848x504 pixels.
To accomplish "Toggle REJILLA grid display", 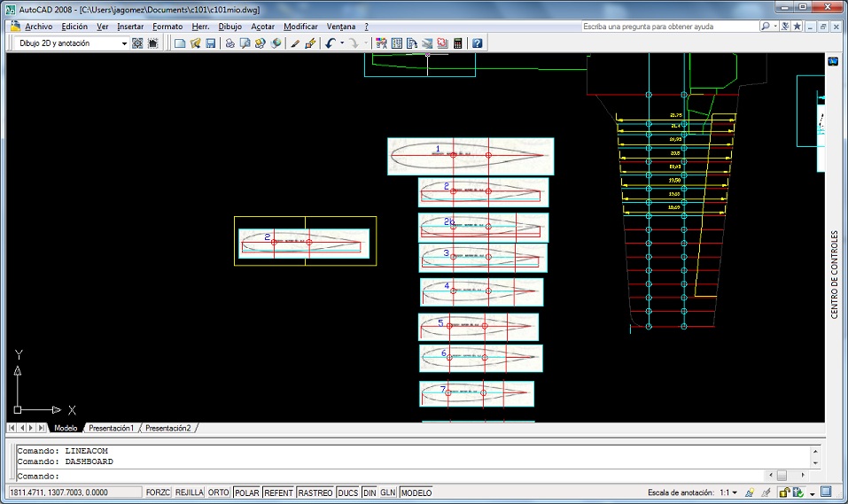I will 189,492.
